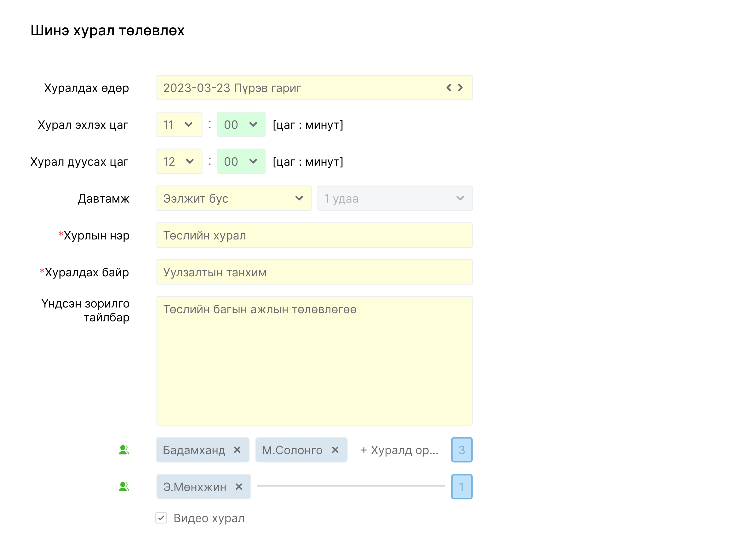The image size is (756, 542).
Task: Click first green people icon
Action: tap(124, 450)
